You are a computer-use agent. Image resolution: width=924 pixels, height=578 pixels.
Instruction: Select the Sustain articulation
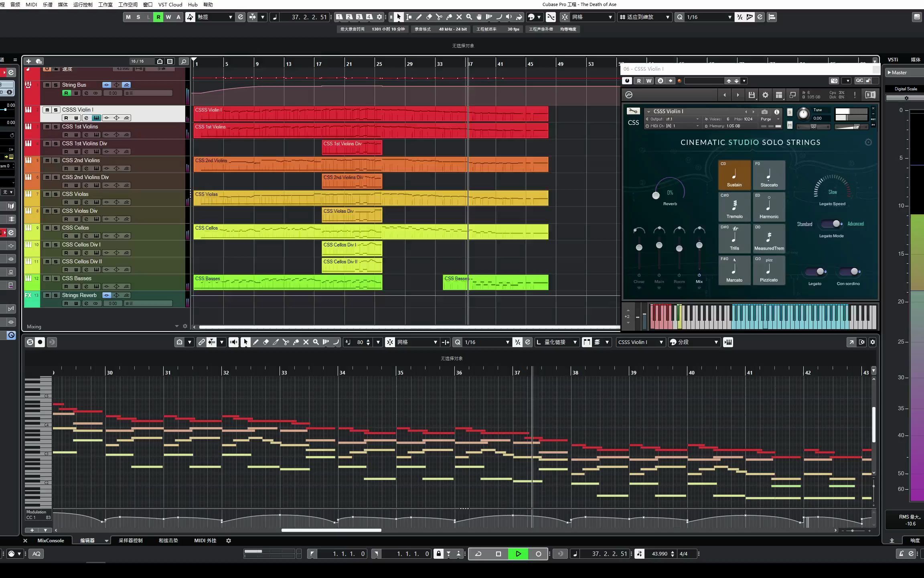pos(734,175)
